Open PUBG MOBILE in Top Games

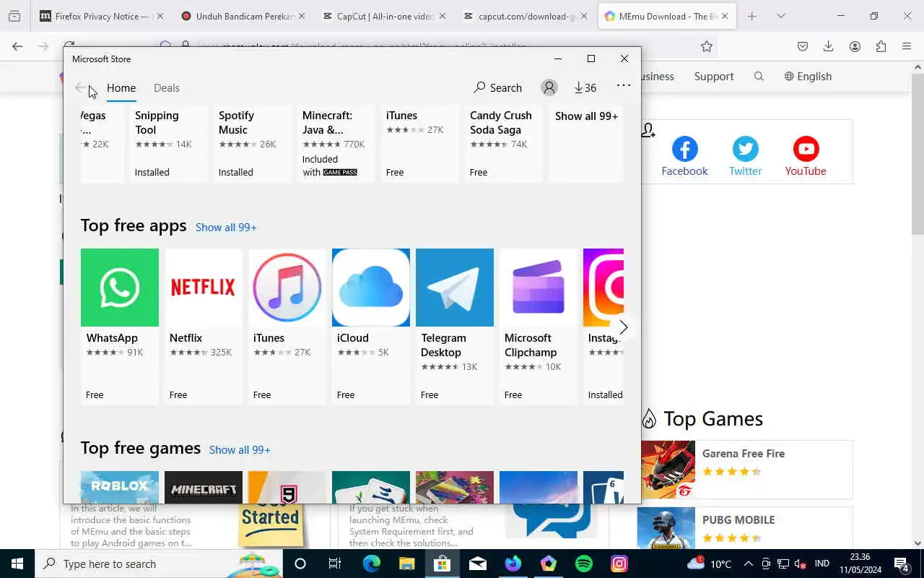click(745, 529)
